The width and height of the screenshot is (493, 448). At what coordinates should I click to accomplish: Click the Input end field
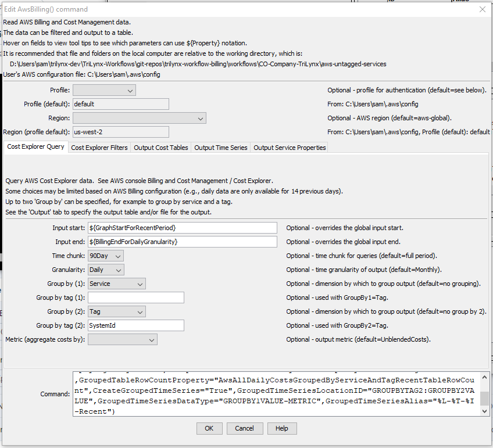183,242
